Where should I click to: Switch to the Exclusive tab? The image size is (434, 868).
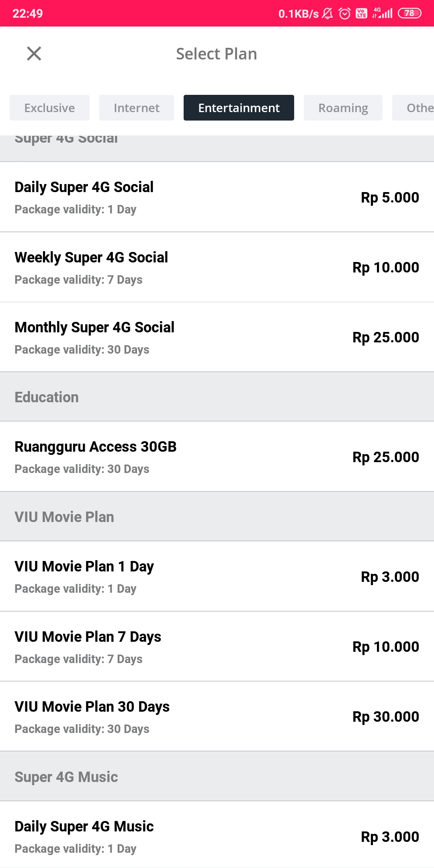tap(49, 108)
